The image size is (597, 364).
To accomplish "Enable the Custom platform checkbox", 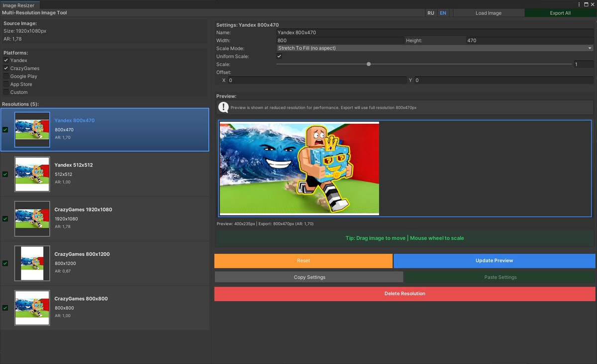I will (x=6, y=92).
